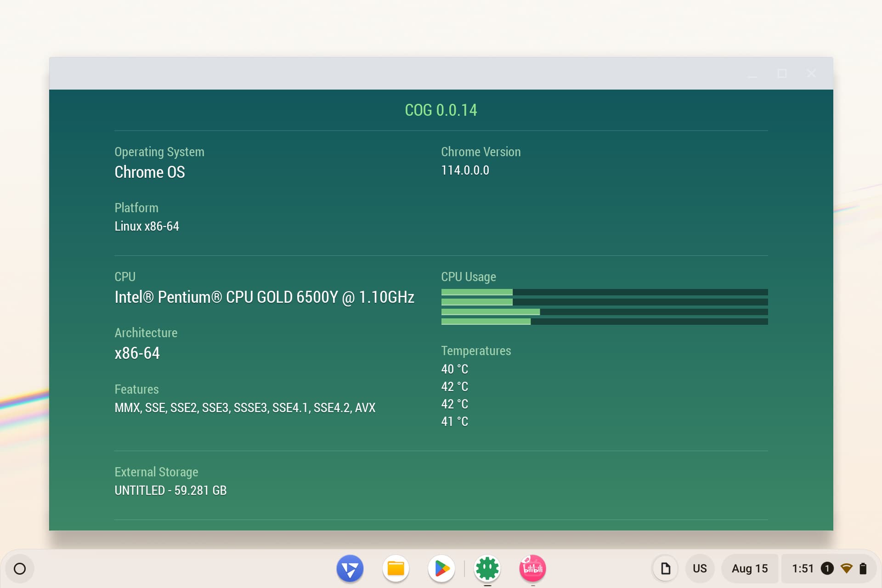
Task: Open the calendar from Aug 15 date
Action: [x=750, y=569]
